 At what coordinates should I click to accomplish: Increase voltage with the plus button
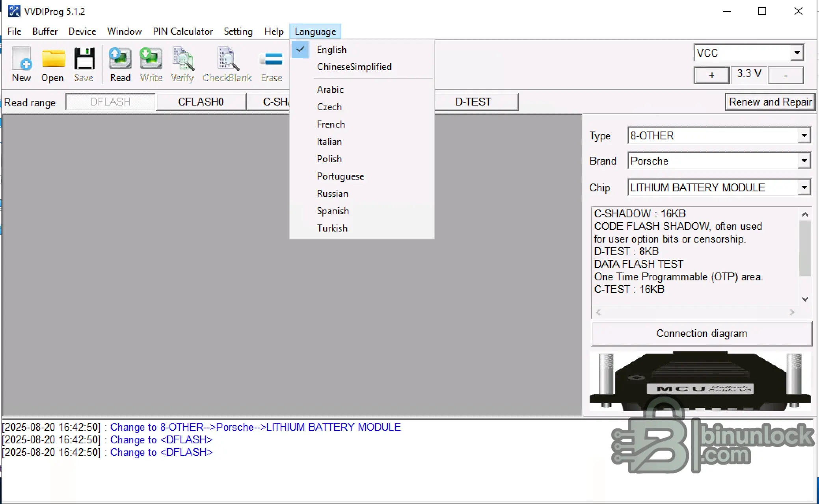[x=711, y=75]
